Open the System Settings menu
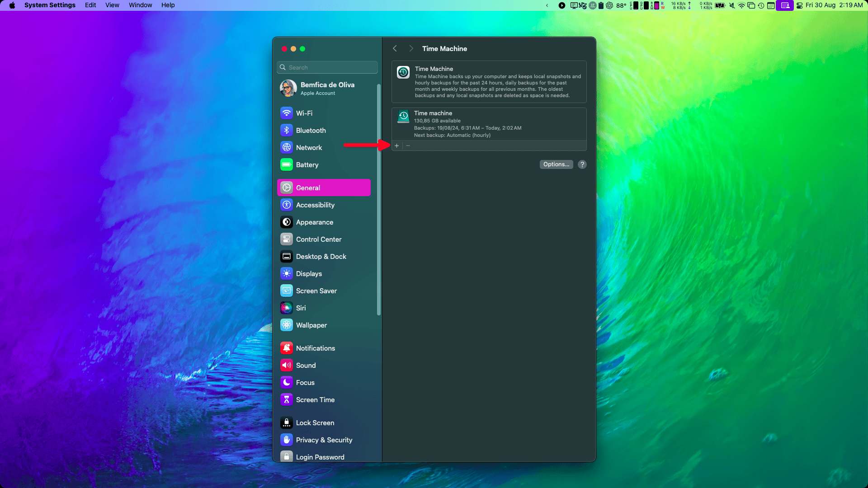Image resolution: width=868 pixels, height=488 pixels. [50, 5]
